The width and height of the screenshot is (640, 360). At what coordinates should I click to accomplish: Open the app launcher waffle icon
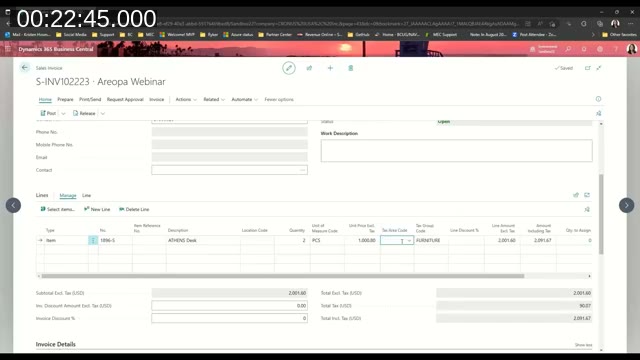8,49
